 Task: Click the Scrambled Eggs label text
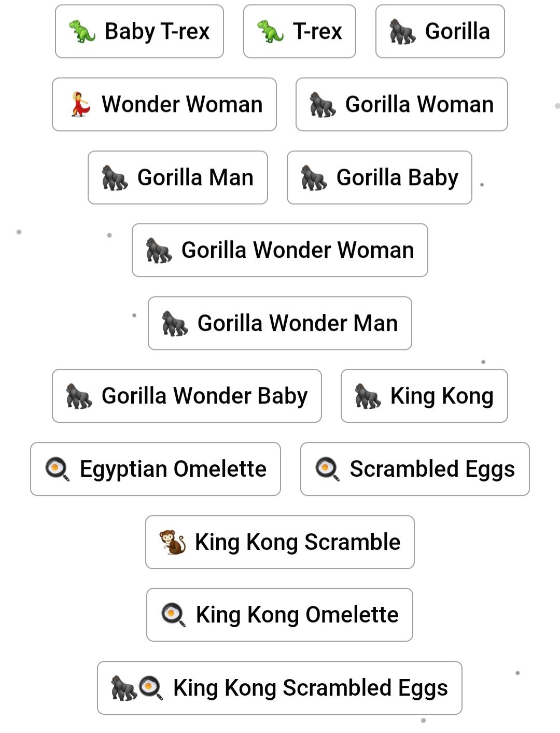[432, 469]
